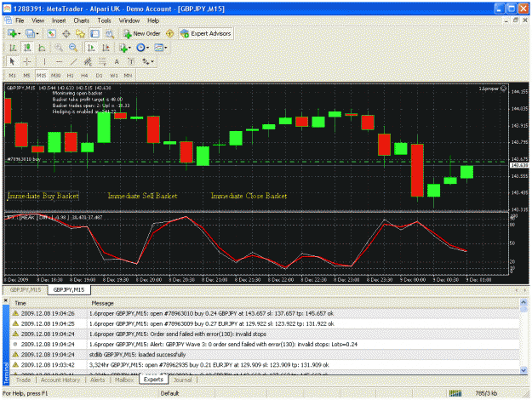Set timeframe to MN

tap(128, 76)
